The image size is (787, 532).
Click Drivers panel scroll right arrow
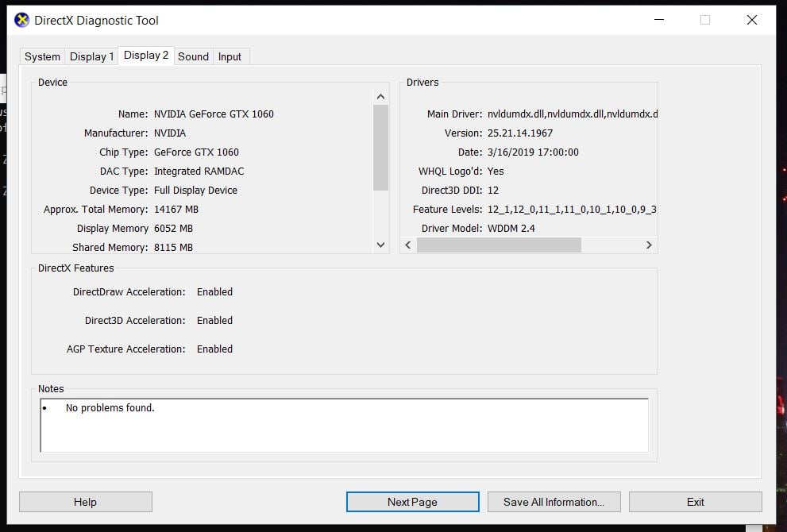coord(649,245)
